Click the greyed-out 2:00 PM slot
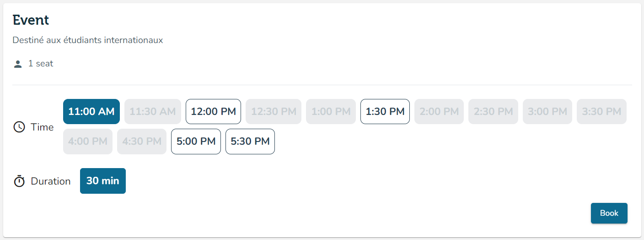 (x=439, y=111)
